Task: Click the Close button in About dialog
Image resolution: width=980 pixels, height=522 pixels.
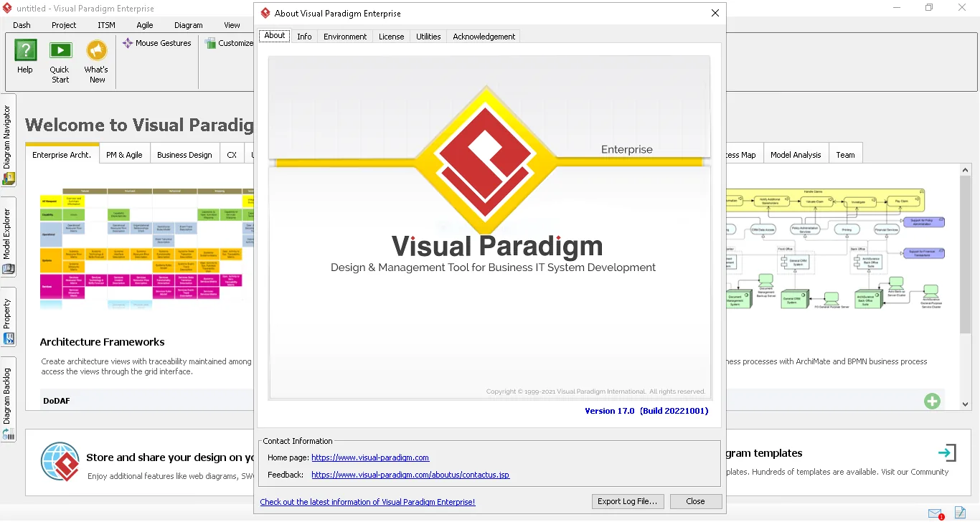Action: click(x=695, y=501)
